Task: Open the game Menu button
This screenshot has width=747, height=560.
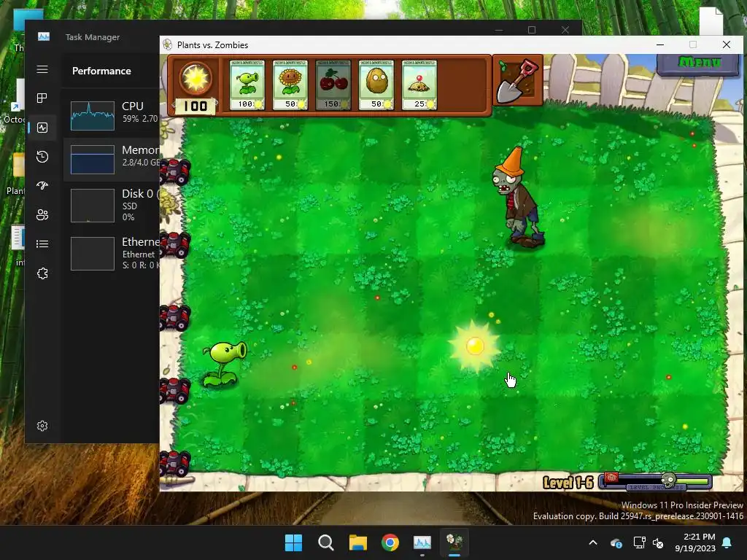Action: tap(699, 63)
